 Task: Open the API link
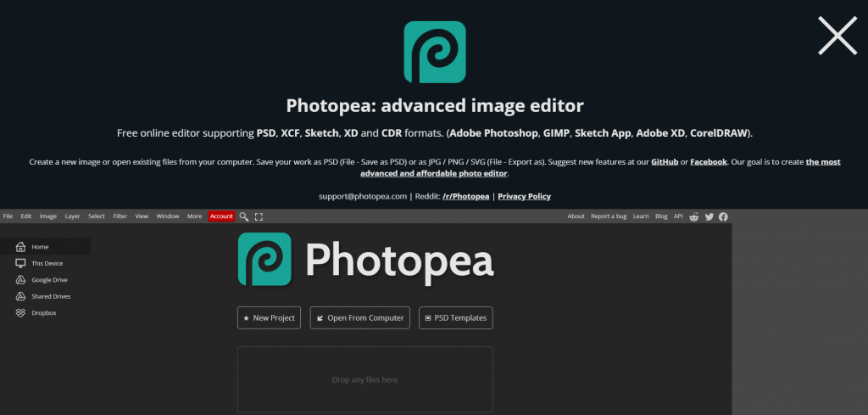pyautogui.click(x=678, y=216)
